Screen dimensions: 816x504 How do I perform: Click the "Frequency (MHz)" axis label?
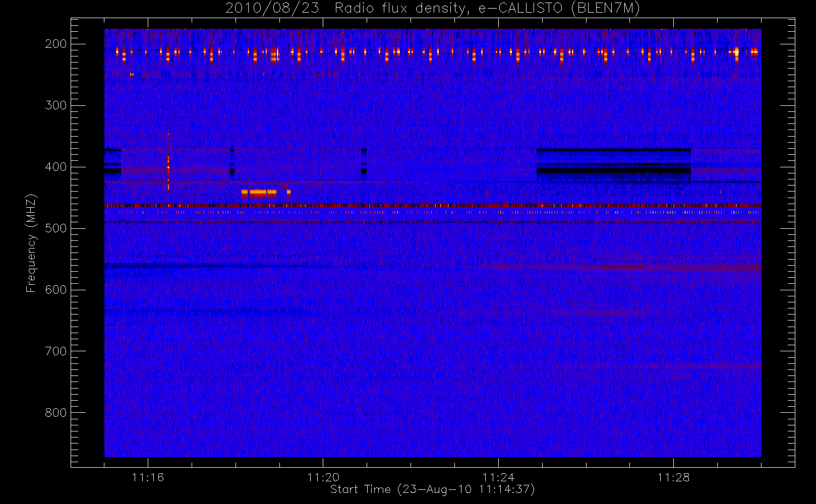(31, 243)
